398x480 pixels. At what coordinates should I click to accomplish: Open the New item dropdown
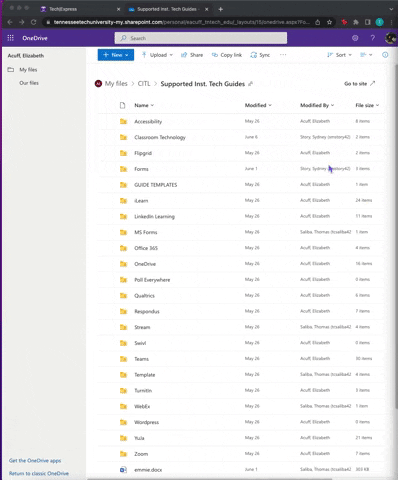point(116,55)
